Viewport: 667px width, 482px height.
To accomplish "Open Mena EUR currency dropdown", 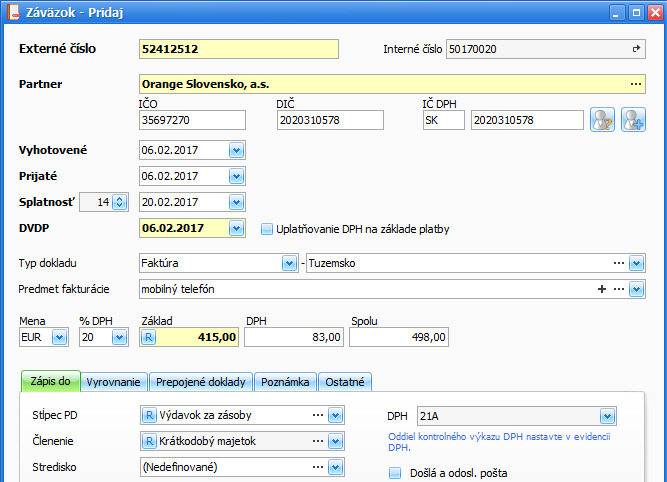I will point(60,337).
